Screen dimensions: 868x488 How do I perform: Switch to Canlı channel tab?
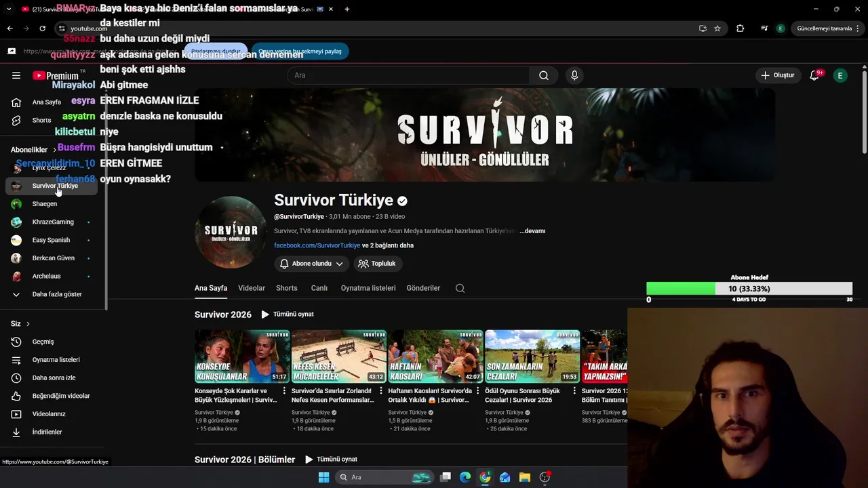(x=319, y=288)
